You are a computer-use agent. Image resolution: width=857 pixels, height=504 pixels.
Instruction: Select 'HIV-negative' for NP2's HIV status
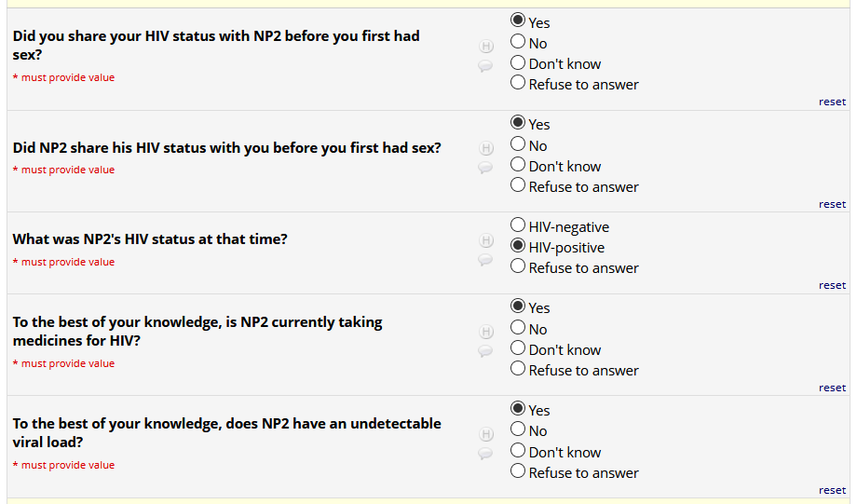tap(519, 226)
